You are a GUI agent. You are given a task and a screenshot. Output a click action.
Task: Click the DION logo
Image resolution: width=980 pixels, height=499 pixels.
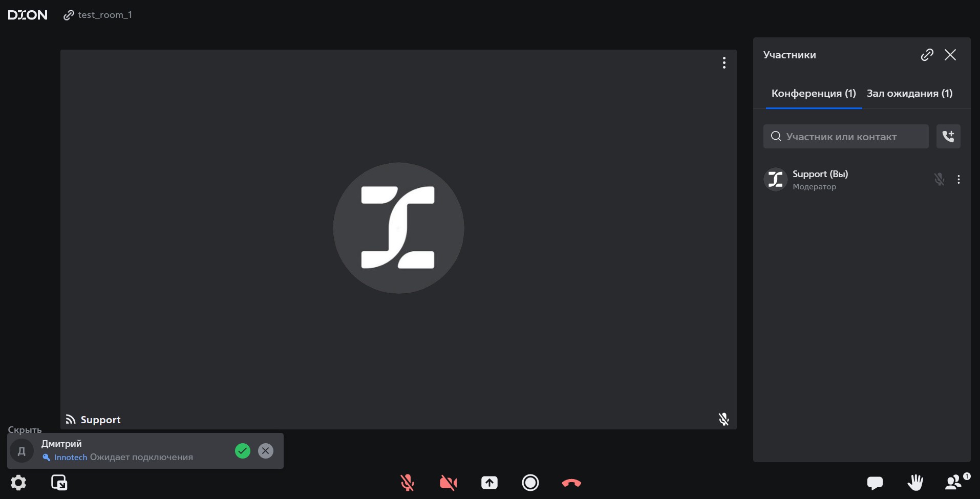28,15
